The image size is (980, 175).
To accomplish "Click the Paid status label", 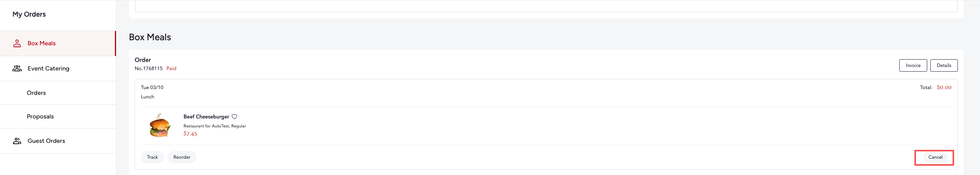I will pos(171,69).
